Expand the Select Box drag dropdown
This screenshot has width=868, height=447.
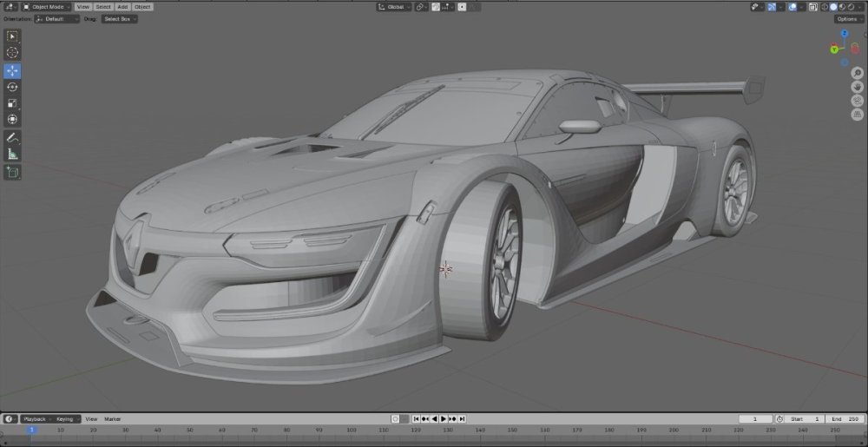119,18
